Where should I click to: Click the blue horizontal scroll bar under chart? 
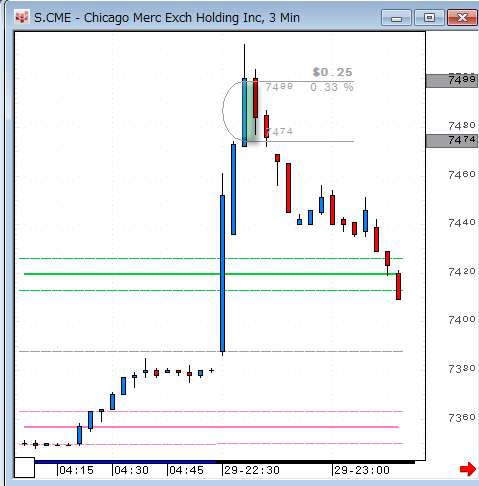[125, 462]
